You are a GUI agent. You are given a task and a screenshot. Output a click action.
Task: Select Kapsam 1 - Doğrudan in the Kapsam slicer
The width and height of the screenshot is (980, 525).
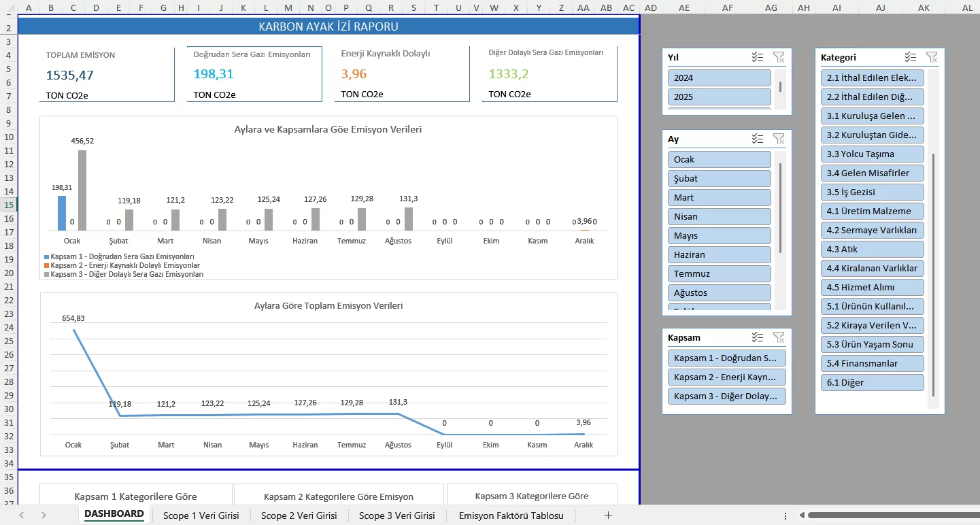coord(726,358)
